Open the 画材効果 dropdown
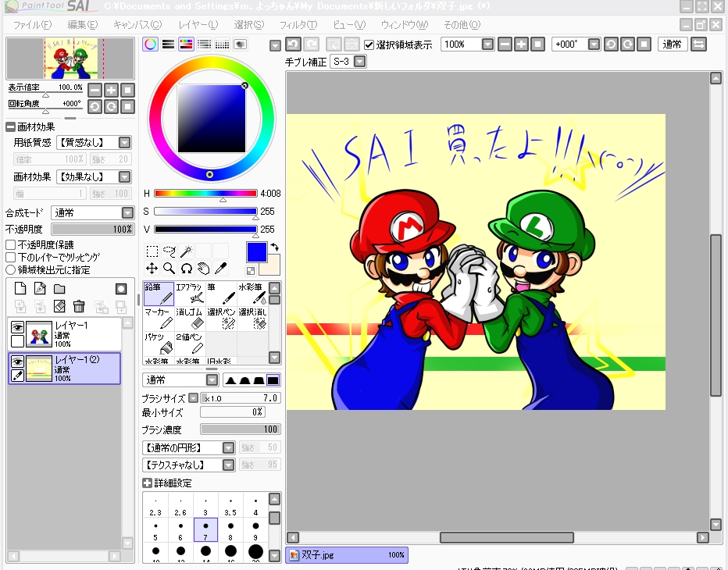Image resolution: width=728 pixels, height=570 pixels. [x=94, y=176]
